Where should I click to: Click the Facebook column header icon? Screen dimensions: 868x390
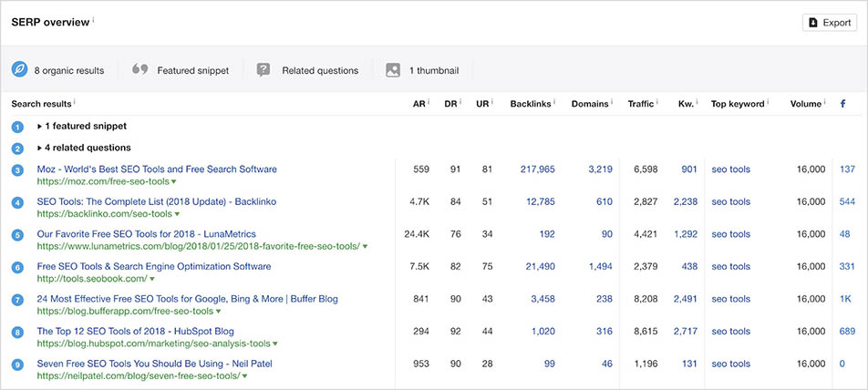click(x=842, y=104)
